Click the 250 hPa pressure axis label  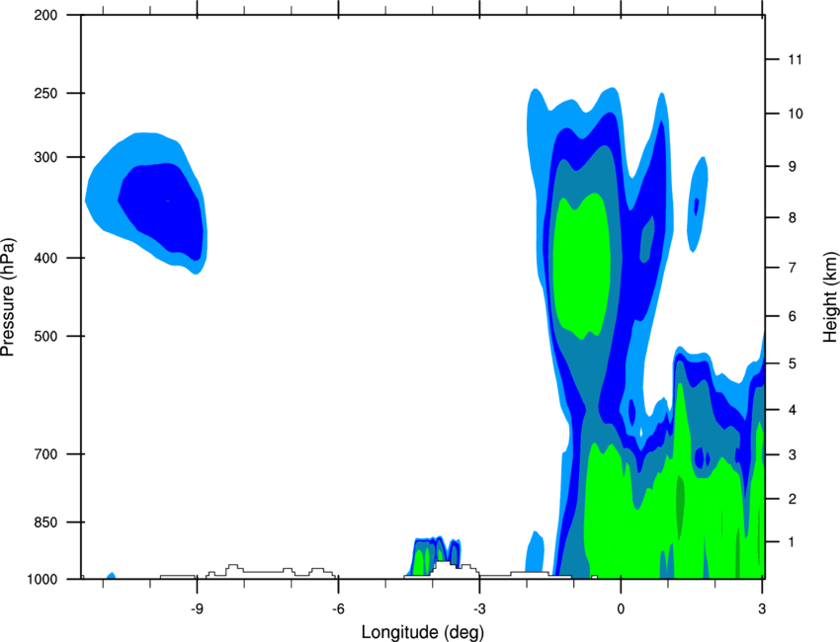(45, 93)
